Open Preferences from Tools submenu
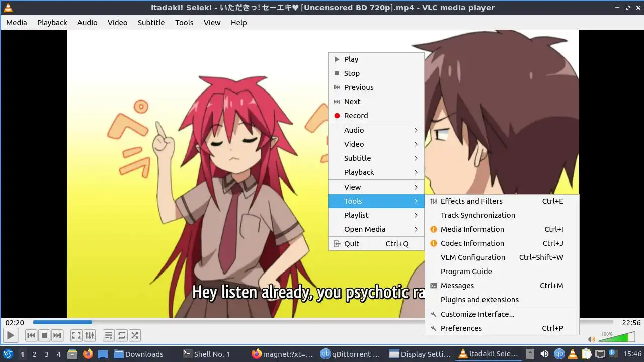Image resolution: width=644 pixels, height=362 pixels. [x=502, y=328]
